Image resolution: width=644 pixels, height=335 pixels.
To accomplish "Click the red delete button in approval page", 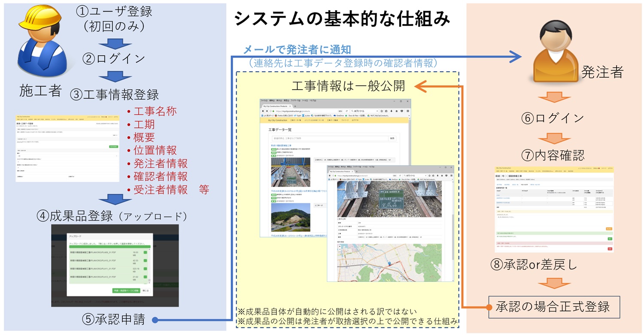I will 609,249.
